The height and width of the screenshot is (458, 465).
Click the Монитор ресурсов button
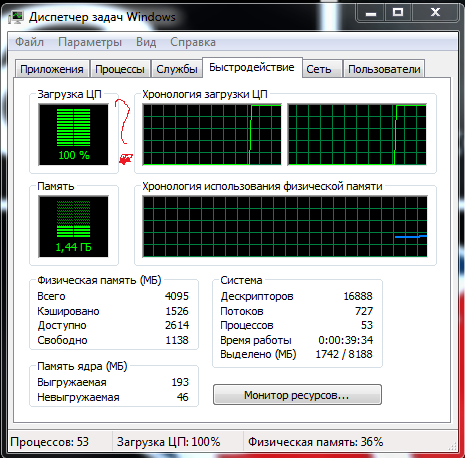point(297,395)
